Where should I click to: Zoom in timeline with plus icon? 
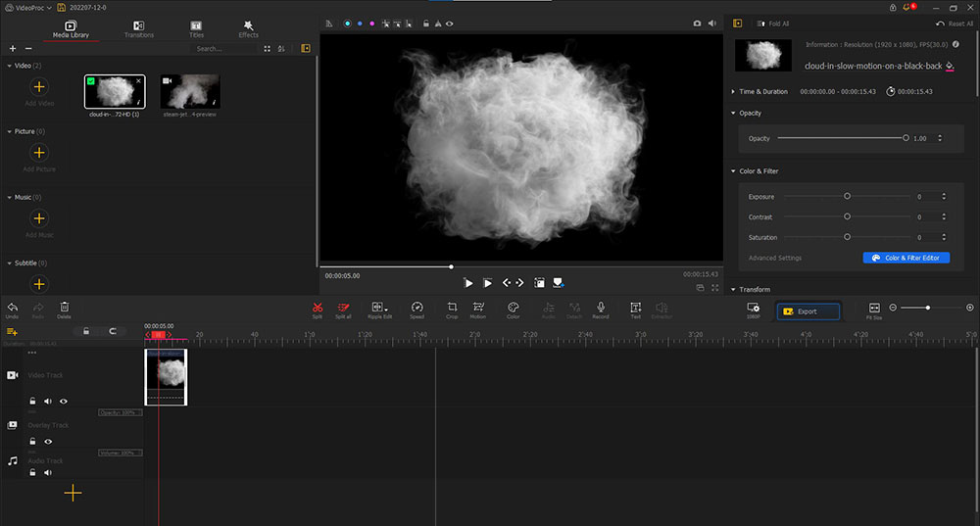tap(970, 308)
